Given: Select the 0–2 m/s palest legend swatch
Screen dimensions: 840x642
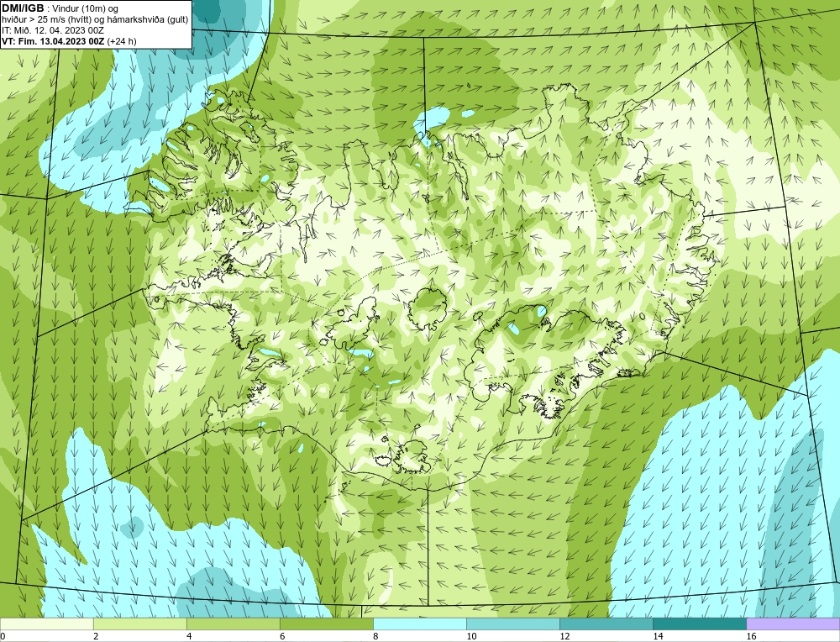Looking at the screenshot, I should pyautogui.click(x=46, y=624).
